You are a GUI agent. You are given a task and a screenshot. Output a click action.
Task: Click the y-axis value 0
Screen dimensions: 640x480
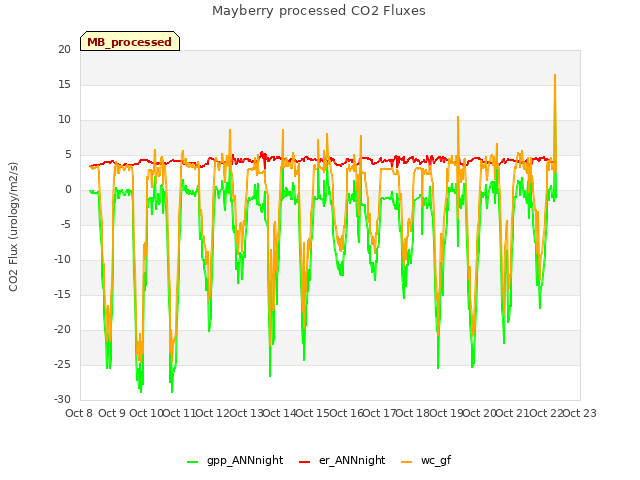pos(68,189)
